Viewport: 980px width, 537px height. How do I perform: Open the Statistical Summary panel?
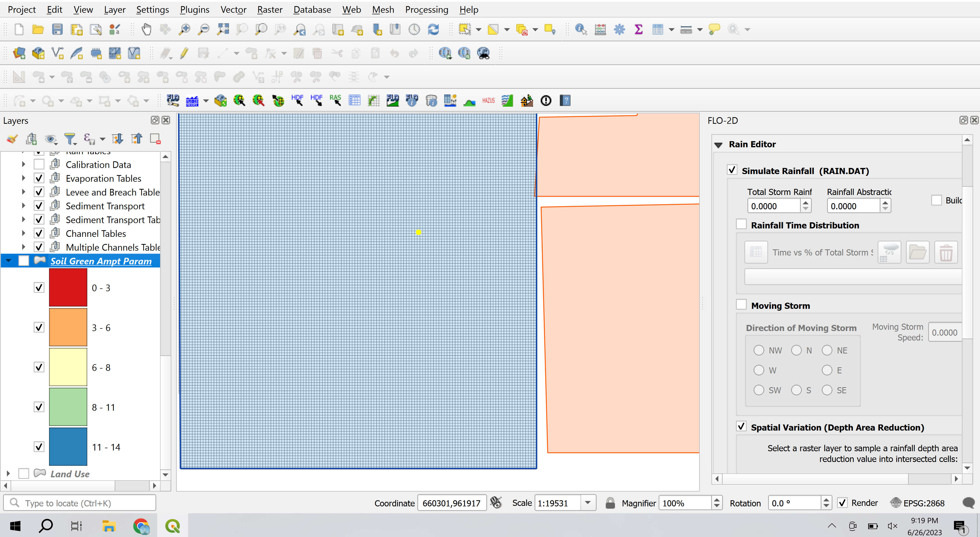tap(638, 29)
